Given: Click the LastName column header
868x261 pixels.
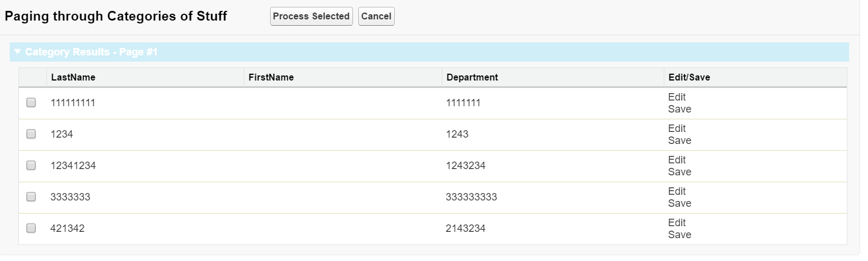Looking at the screenshot, I should 73,78.
